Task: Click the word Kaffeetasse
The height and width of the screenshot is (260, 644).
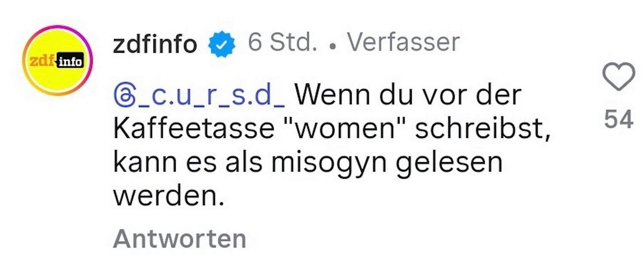Action: (x=194, y=130)
